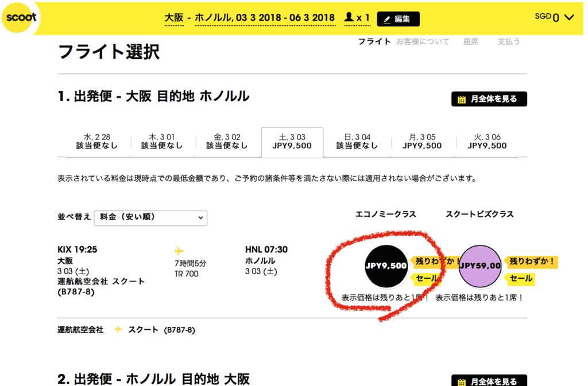Image resolution: width=588 pixels, height=386 pixels.
Task: Click the HNL 07:30 arrival time
Action: pos(266,249)
